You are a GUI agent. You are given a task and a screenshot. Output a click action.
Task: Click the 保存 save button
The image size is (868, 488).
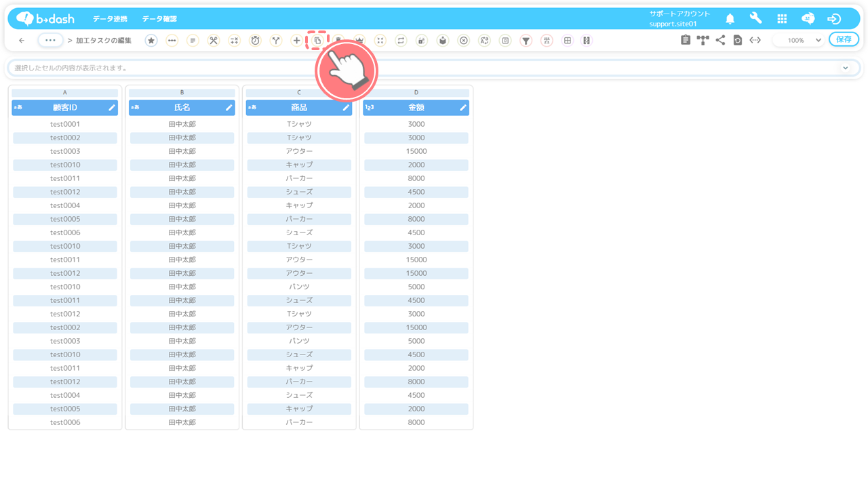pos(844,39)
